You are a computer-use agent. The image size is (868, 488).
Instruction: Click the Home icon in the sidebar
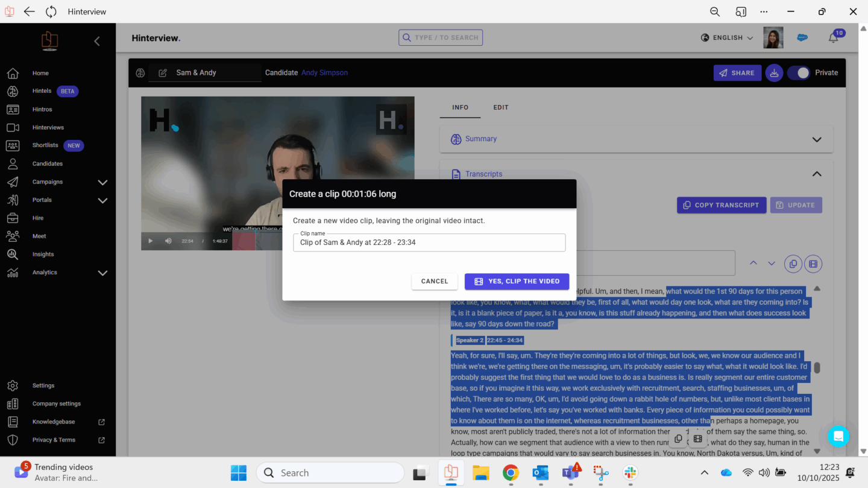(13, 74)
